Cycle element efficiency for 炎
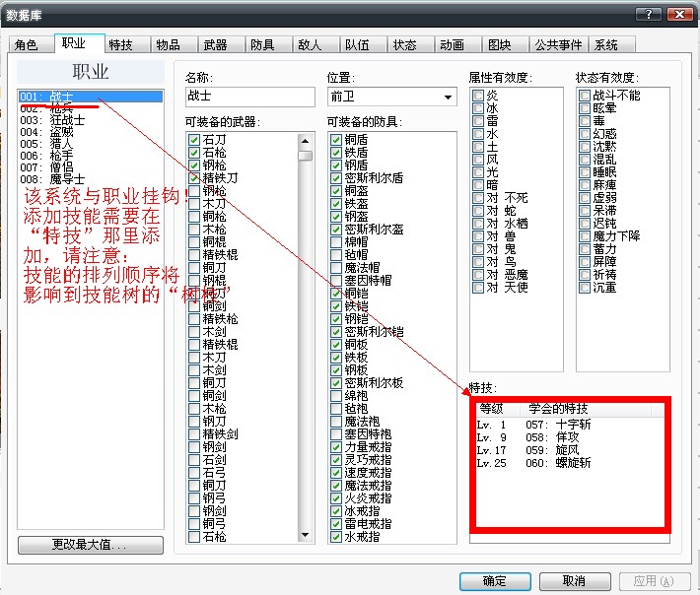 [478, 96]
